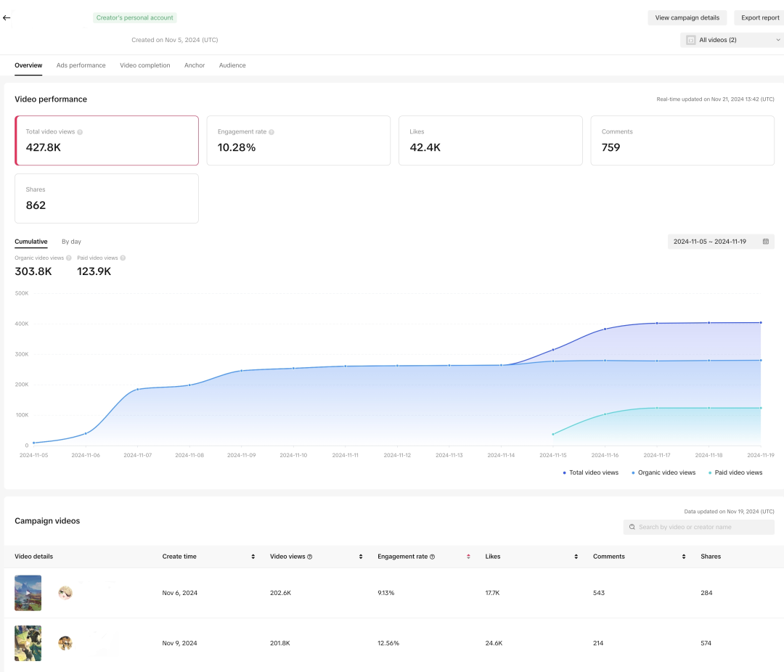Click the Creator's personal account tag

pos(135,17)
